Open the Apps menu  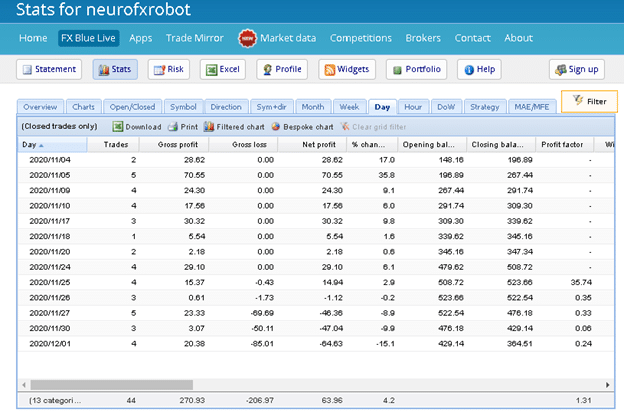pyautogui.click(x=140, y=38)
